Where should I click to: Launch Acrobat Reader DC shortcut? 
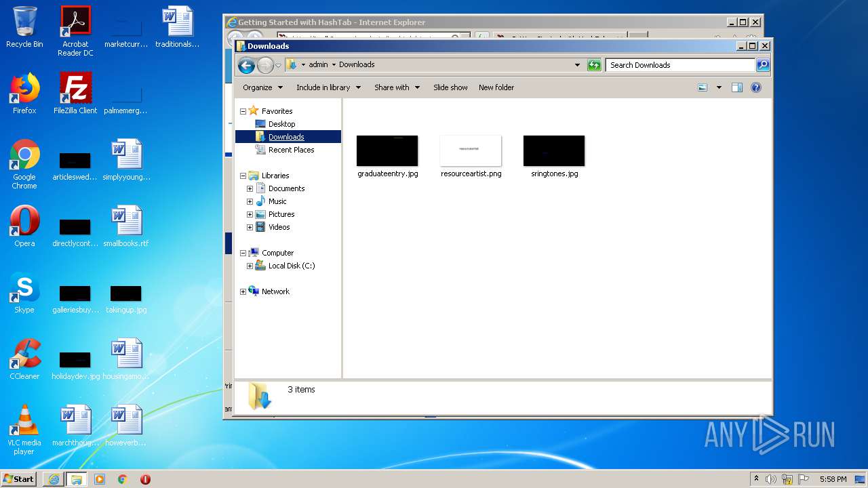coord(75,31)
